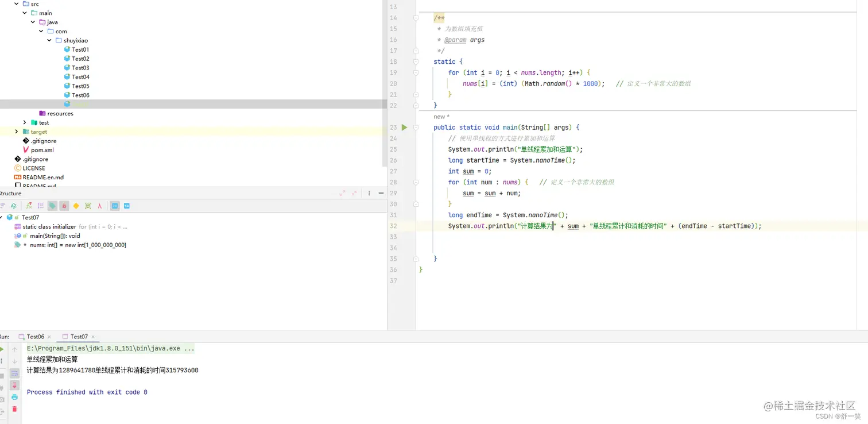Open the Test04 class

(80, 77)
